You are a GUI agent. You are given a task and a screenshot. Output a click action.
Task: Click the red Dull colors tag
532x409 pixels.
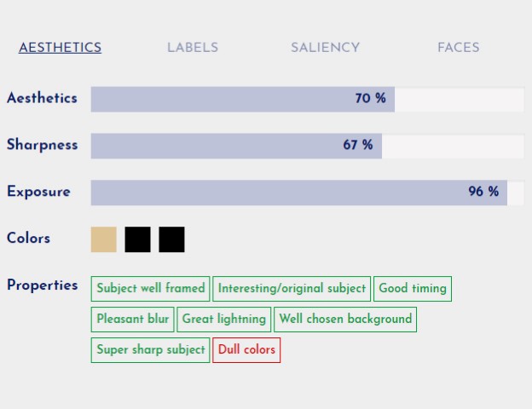(x=246, y=350)
